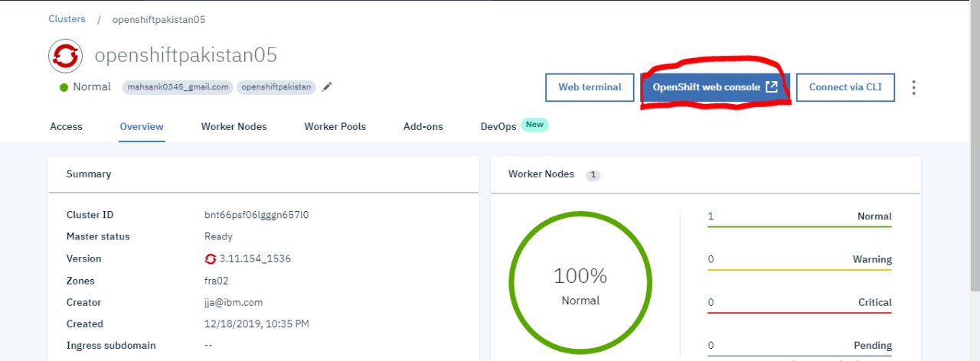
Task: Switch to the DevOps tab
Action: tap(498, 126)
